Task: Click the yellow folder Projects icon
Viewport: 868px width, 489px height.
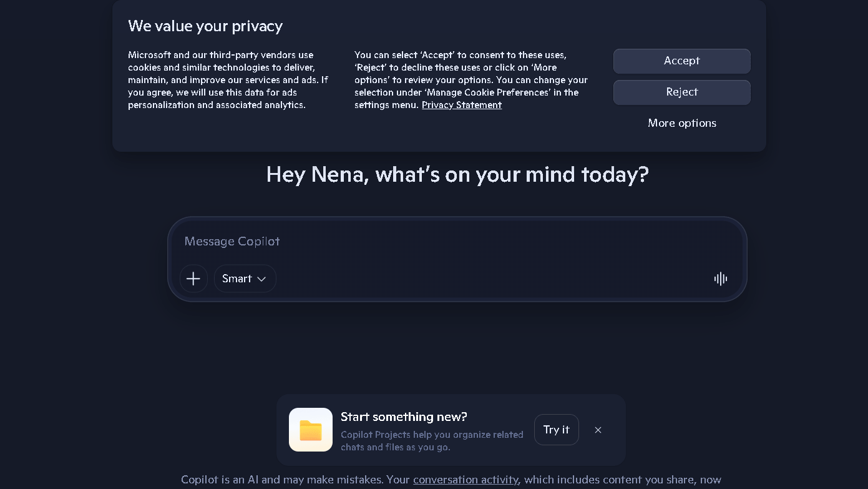Action: pyautogui.click(x=311, y=430)
